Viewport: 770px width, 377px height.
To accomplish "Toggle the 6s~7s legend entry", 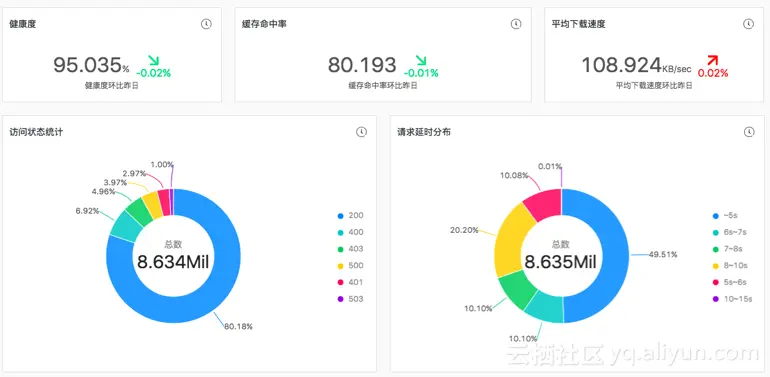I will [729, 232].
